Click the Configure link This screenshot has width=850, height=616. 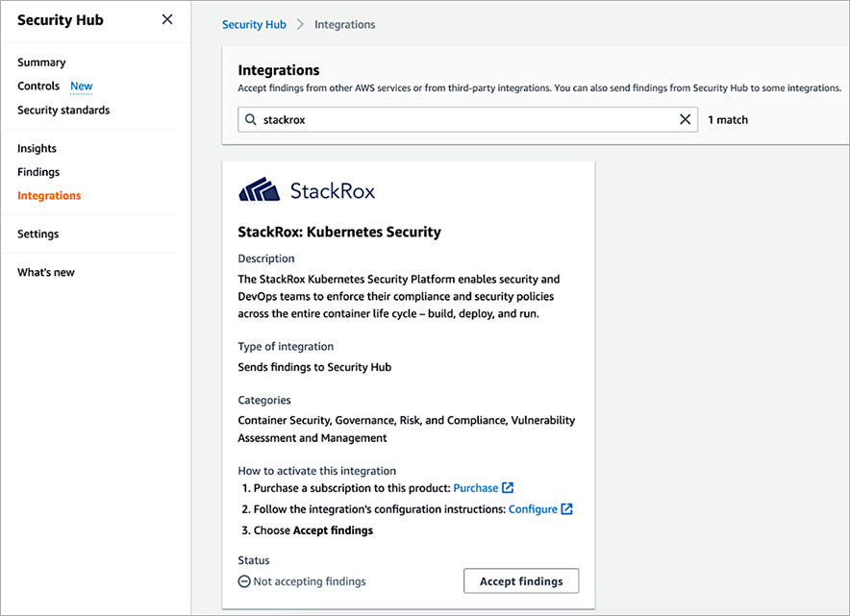pyautogui.click(x=533, y=508)
